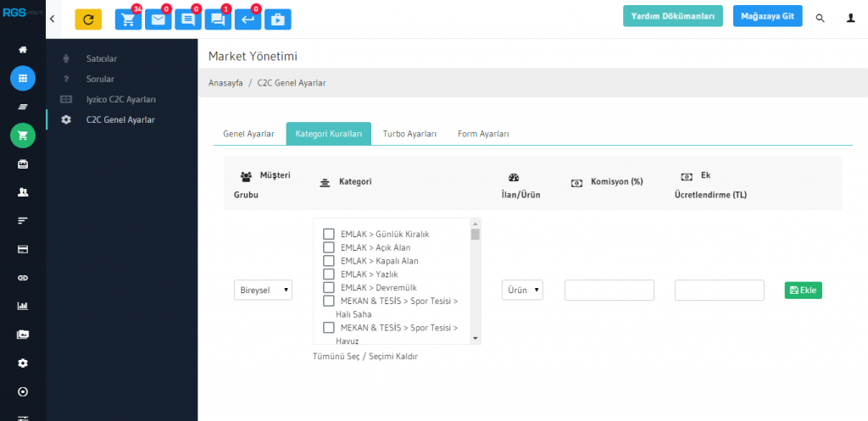Enable the EMLAK > Devremülk checkbox
The height and width of the screenshot is (421, 868).
point(329,288)
